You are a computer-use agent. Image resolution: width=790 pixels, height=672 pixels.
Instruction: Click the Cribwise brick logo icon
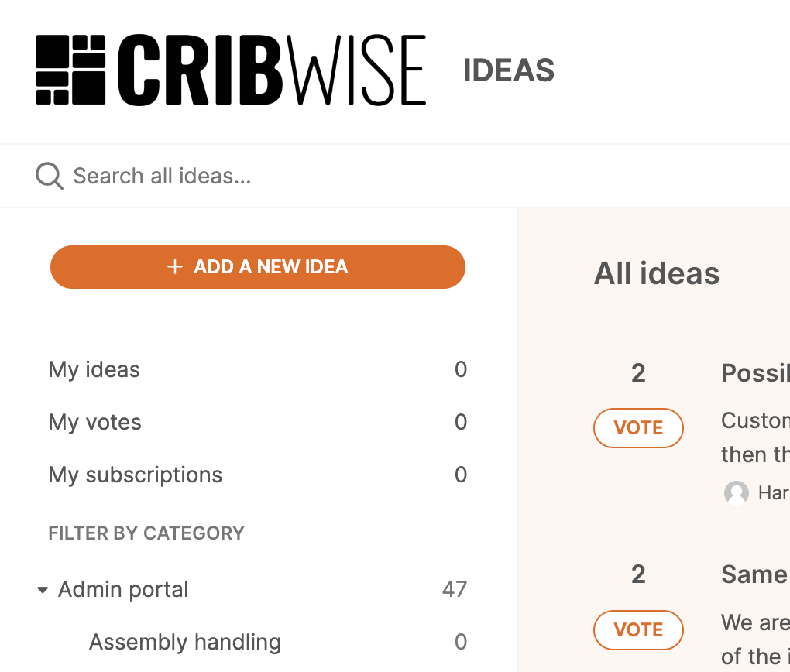pyautogui.click(x=70, y=70)
